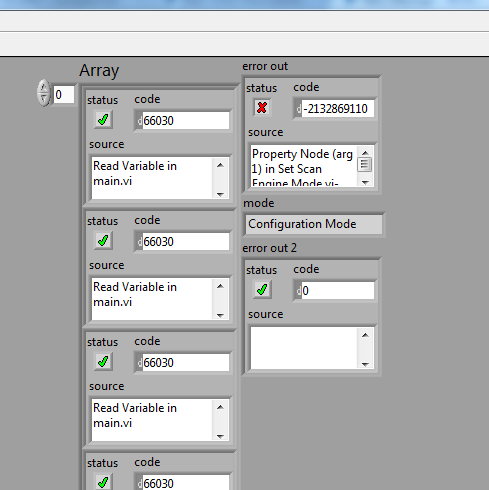Click scroll-up arrow of error out source

(x=365, y=152)
